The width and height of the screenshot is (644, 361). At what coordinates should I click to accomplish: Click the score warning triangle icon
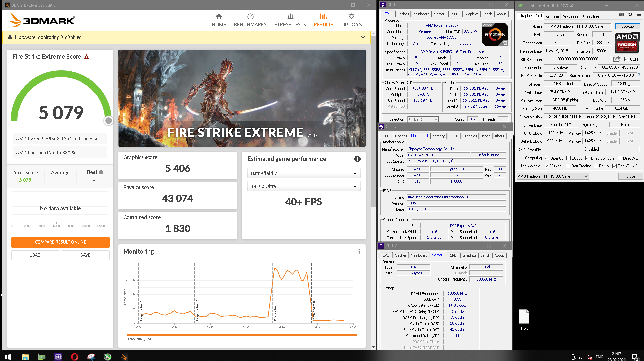coord(87,57)
